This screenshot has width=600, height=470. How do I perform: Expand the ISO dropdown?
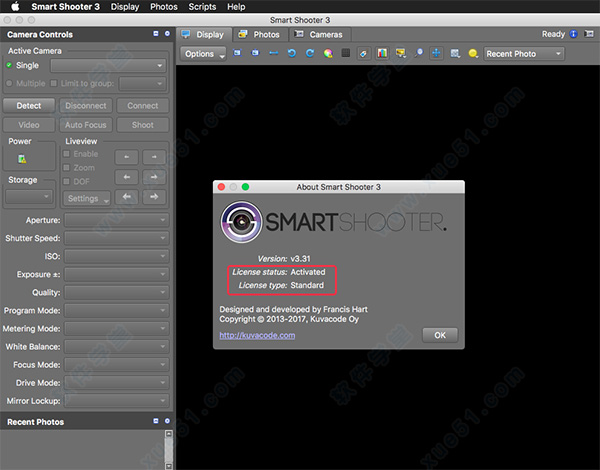click(x=117, y=256)
